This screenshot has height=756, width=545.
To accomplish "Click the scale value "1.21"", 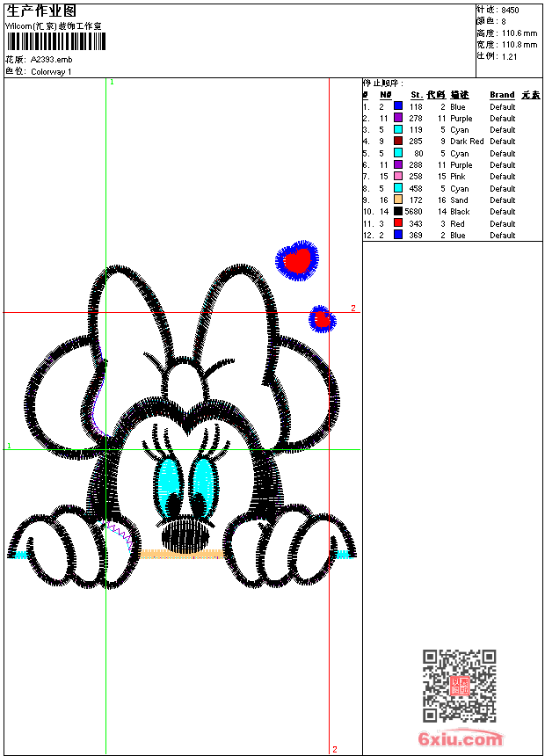I will tap(509, 56).
